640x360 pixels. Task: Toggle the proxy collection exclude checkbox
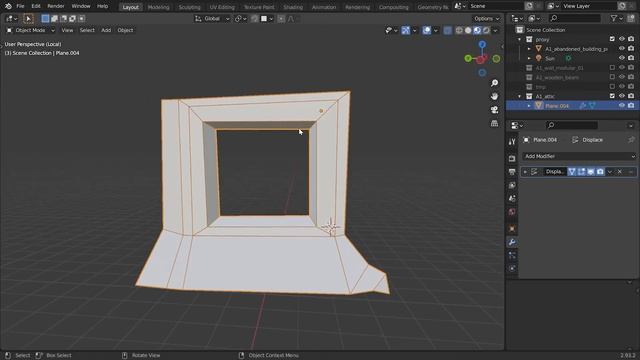(x=612, y=39)
